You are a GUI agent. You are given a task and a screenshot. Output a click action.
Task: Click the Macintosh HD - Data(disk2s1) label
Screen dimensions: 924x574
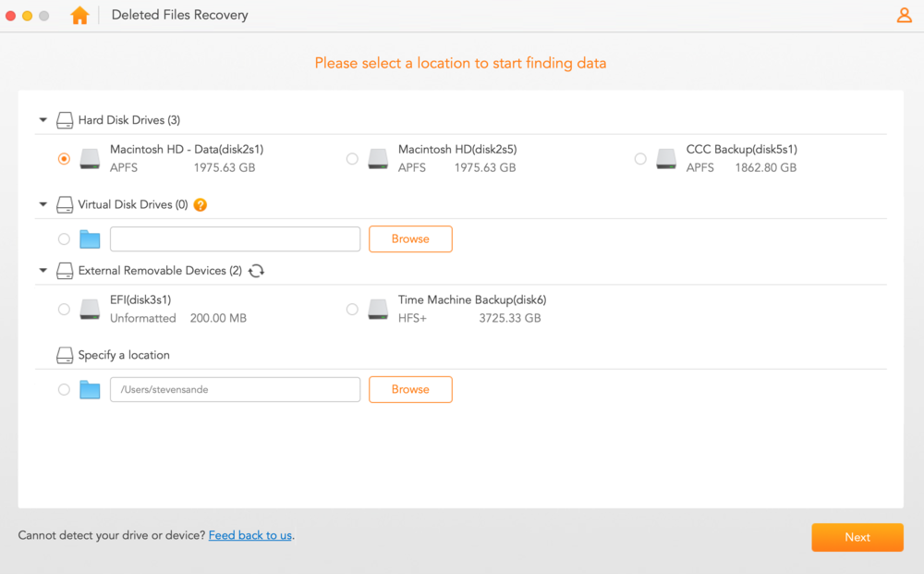click(x=187, y=150)
